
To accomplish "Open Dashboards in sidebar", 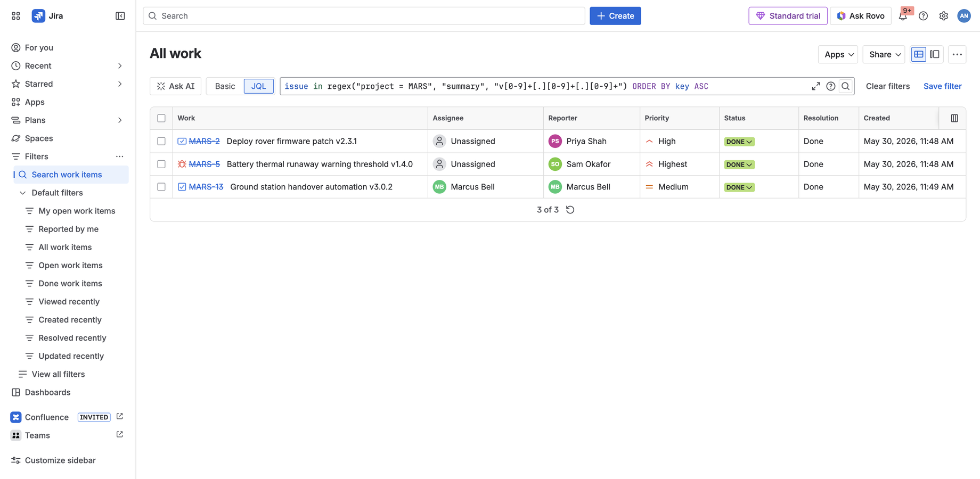I will pos(68,392).
